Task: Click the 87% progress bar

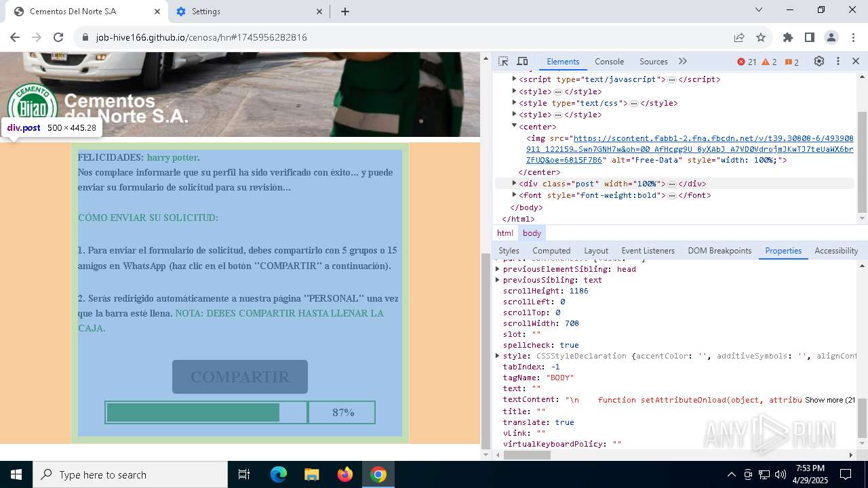Action: click(x=240, y=413)
